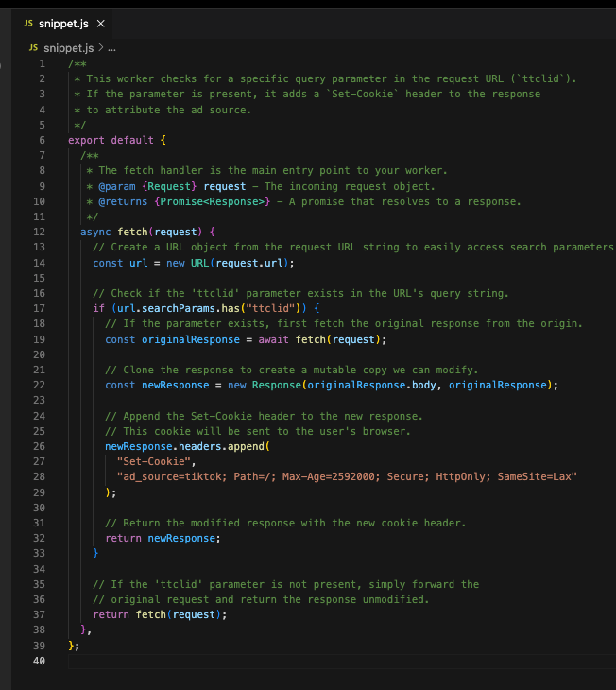Click 'return fetch(request);' statement
Image resolution: width=616 pixels, height=690 pixels.
(x=160, y=614)
